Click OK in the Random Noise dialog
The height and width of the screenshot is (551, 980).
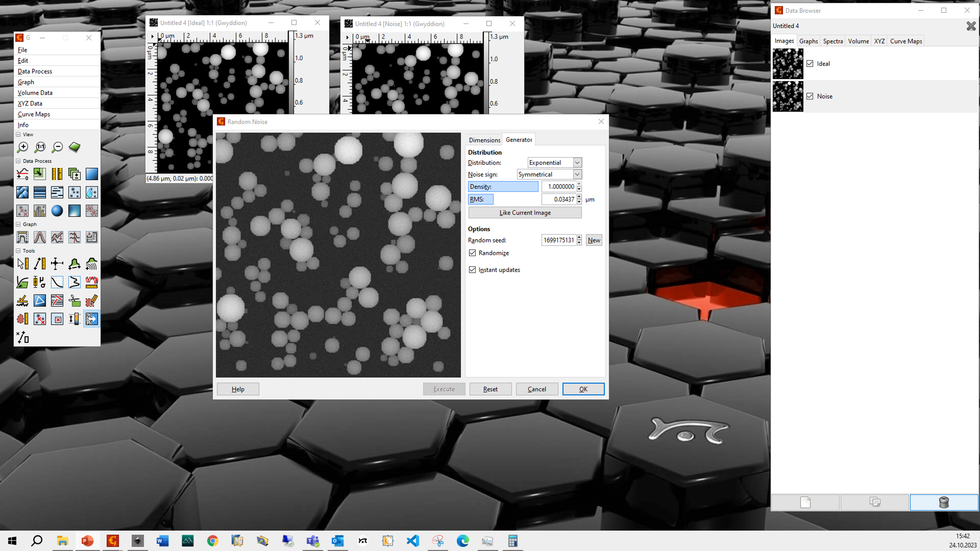[x=583, y=389]
